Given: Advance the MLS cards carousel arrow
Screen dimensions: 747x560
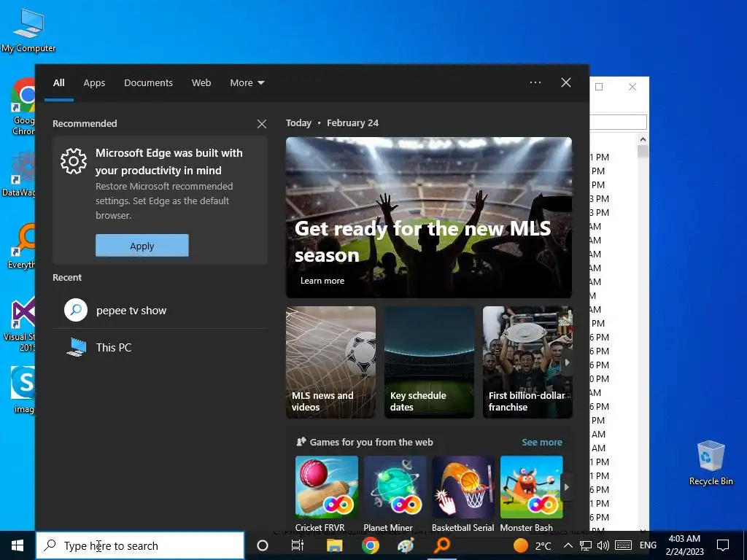Looking at the screenshot, I should click(x=567, y=362).
